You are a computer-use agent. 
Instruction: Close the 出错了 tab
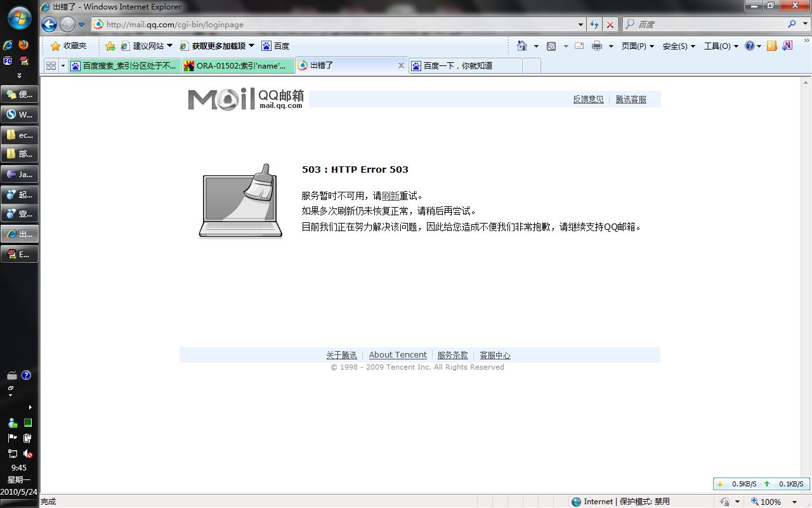click(401, 65)
